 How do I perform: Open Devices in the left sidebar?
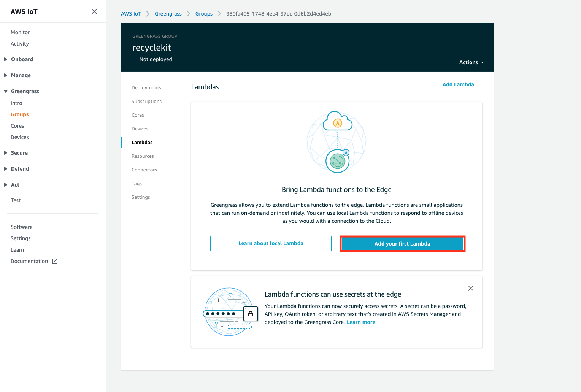click(20, 137)
